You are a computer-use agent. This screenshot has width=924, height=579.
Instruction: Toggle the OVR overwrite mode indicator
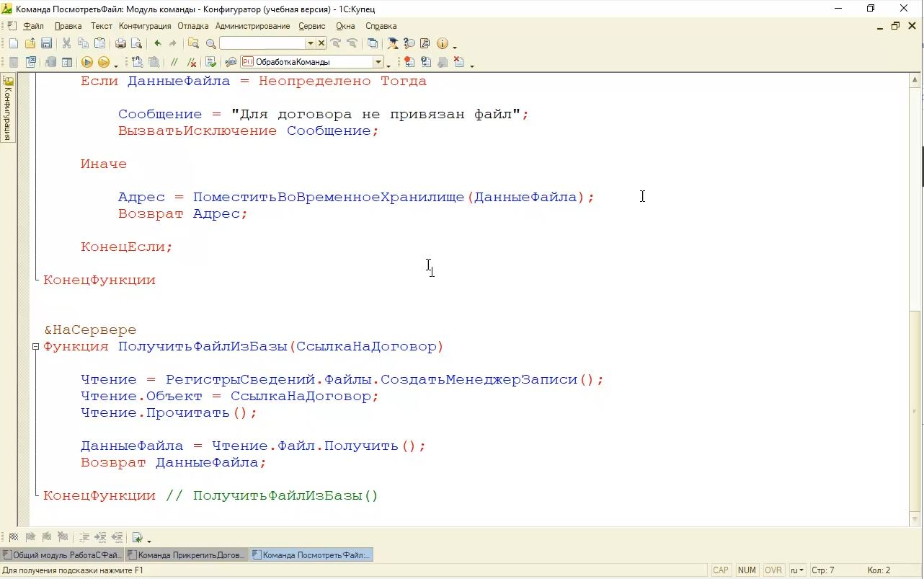(x=773, y=570)
